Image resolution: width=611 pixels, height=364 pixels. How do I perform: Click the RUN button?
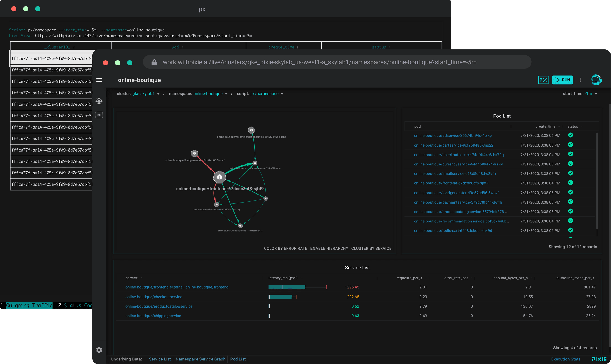pos(562,80)
